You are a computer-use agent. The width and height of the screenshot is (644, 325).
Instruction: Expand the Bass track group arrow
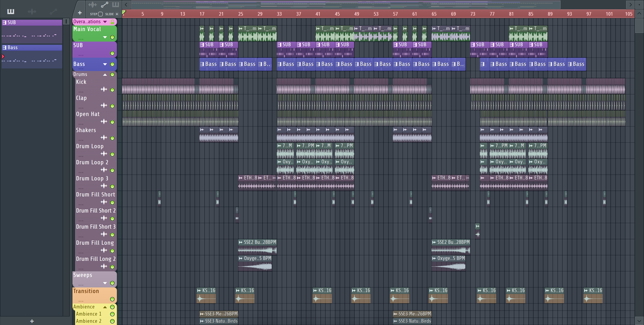coord(105,64)
